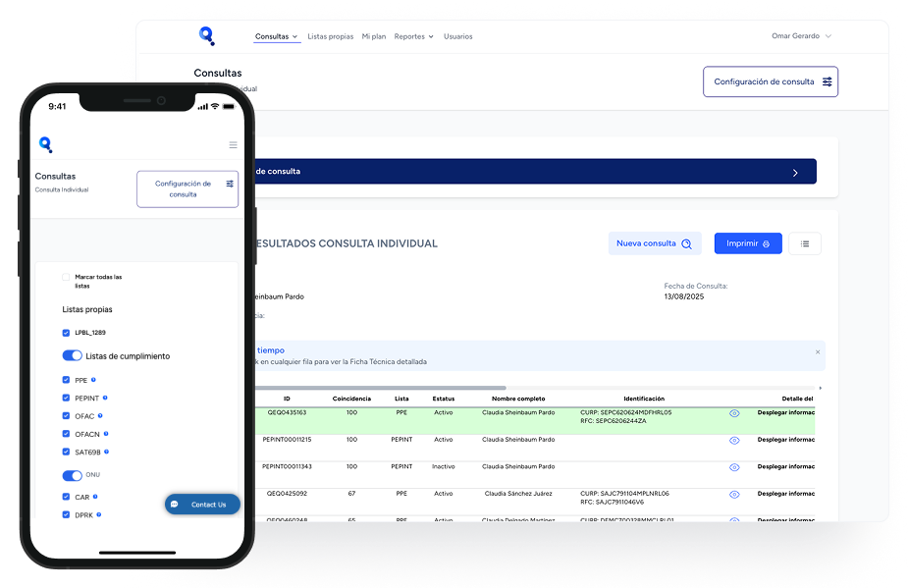
Task: Click the info icon next to PEPINT
Action: tap(105, 398)
